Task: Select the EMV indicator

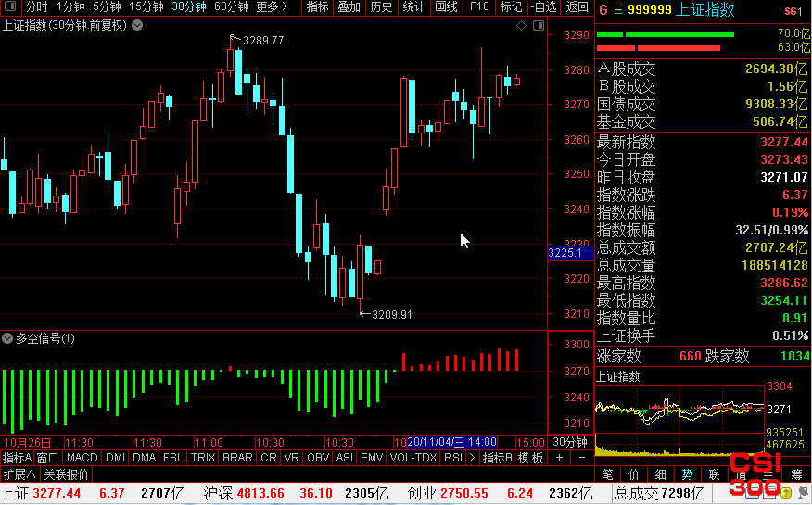Action: coord(372,458)
